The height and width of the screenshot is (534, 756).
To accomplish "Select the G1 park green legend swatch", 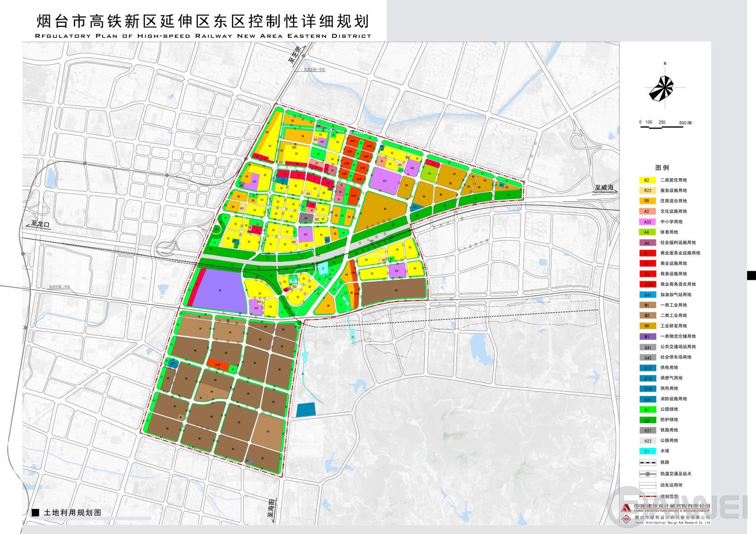I will 647,409.
